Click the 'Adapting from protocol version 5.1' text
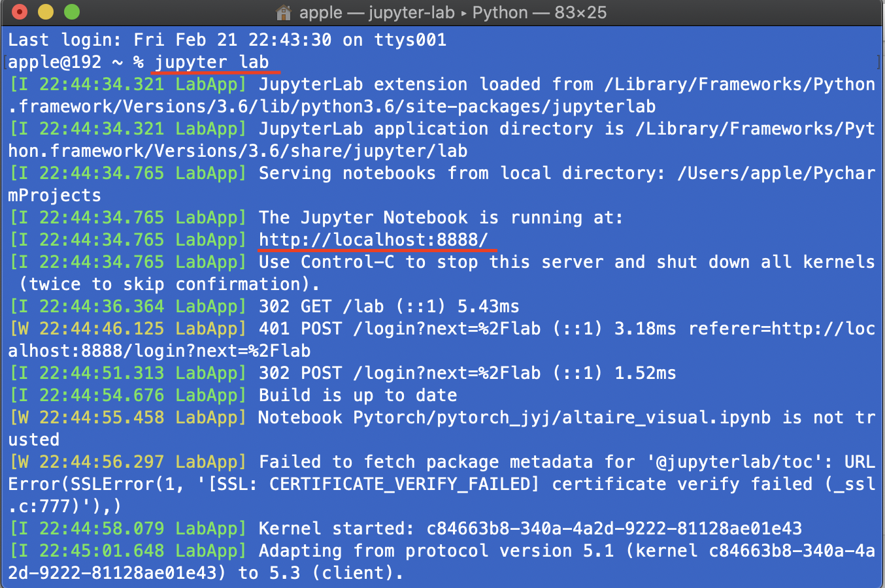885x588 pixels. [436, 551]
